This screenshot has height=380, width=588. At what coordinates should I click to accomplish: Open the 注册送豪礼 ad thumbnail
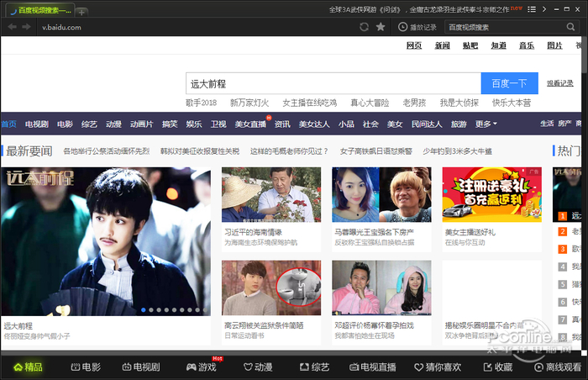492,194
